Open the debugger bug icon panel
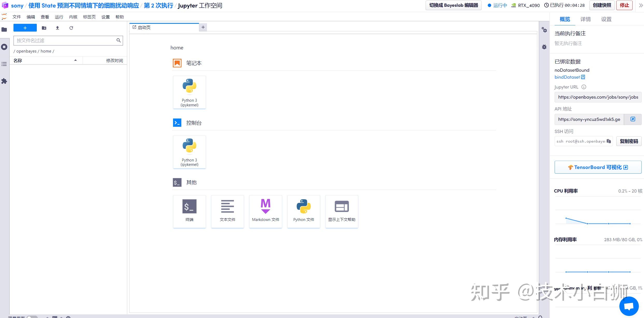The height and width of the screenshot is (318, 644). tap(544, 47)
